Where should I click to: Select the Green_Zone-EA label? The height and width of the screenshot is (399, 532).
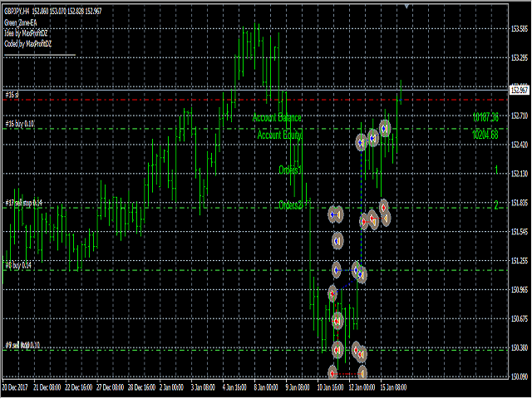(x=21, y=22)
